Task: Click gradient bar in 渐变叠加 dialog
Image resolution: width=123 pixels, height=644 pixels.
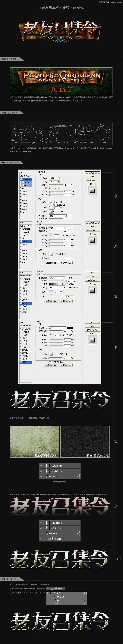Action: (56, 284)
